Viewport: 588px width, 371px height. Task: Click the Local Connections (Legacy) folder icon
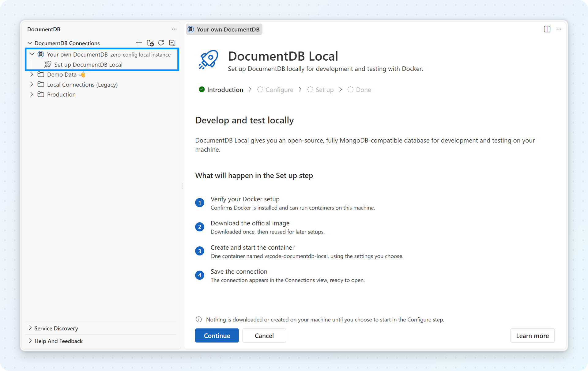pos(41,84)
